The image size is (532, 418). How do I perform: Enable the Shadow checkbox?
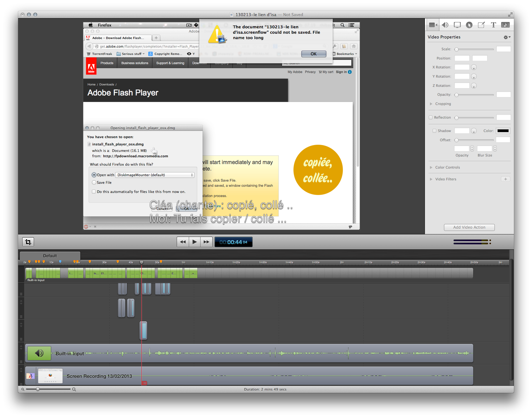pyautogui.click(x=434, y=131)
